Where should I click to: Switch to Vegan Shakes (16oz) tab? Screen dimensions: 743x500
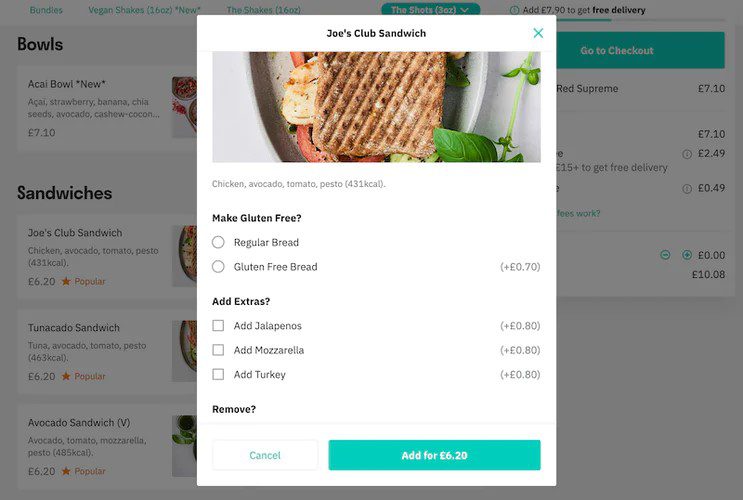coord(145,10)
